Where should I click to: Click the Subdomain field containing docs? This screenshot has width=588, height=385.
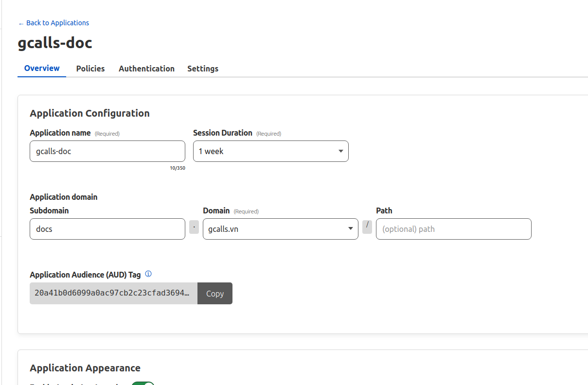click(107, 229)
